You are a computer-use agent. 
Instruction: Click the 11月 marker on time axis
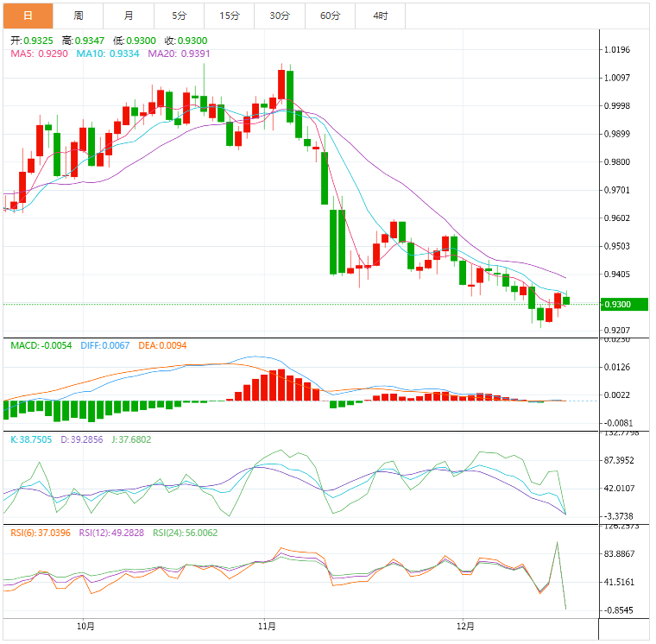[267, 626]
